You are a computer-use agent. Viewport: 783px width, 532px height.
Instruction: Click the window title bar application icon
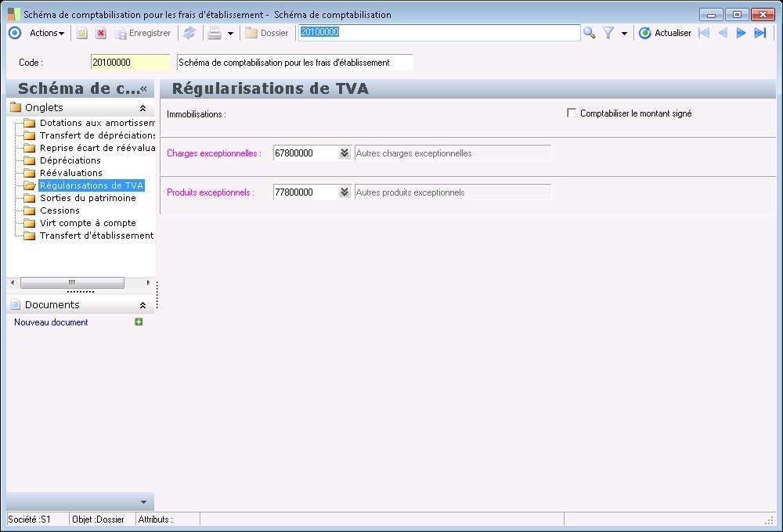pos(14,14)
